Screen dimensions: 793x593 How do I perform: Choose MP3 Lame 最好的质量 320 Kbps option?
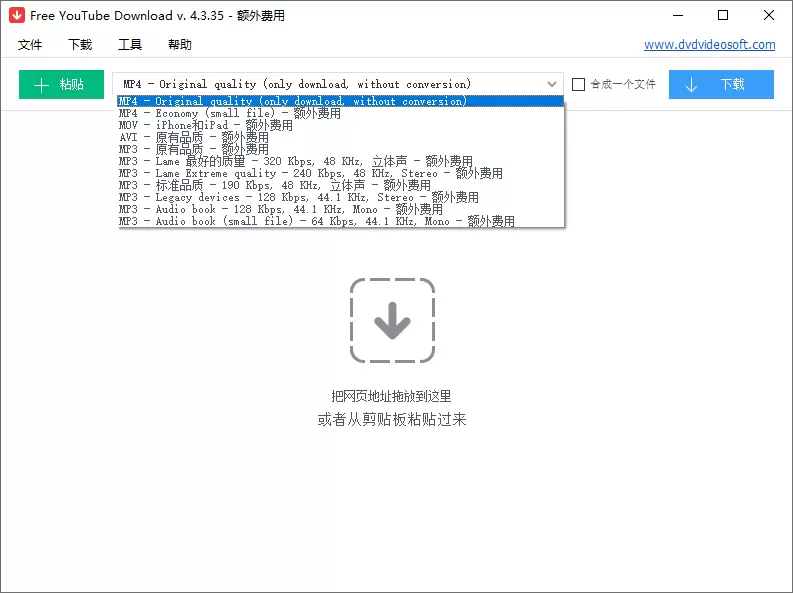341,161
